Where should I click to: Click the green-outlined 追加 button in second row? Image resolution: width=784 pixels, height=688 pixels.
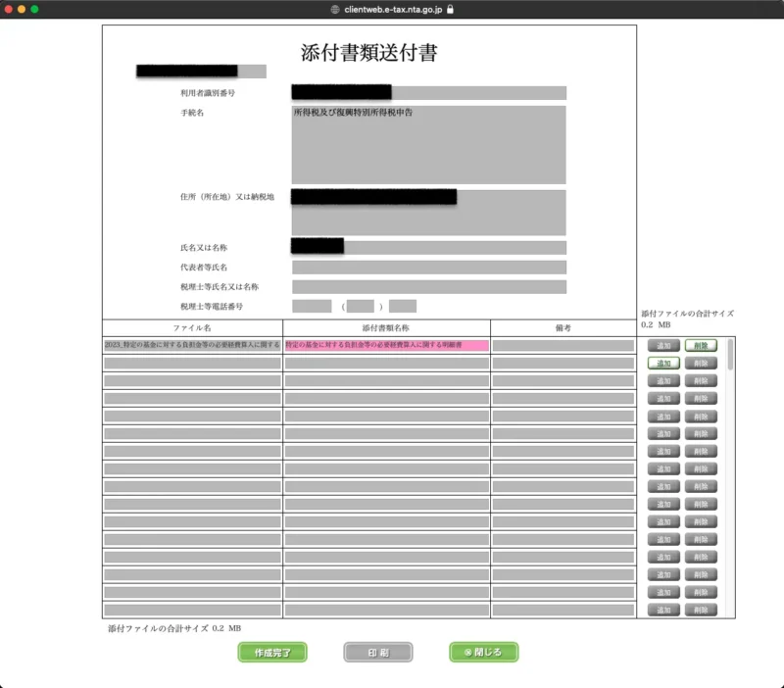663,363
